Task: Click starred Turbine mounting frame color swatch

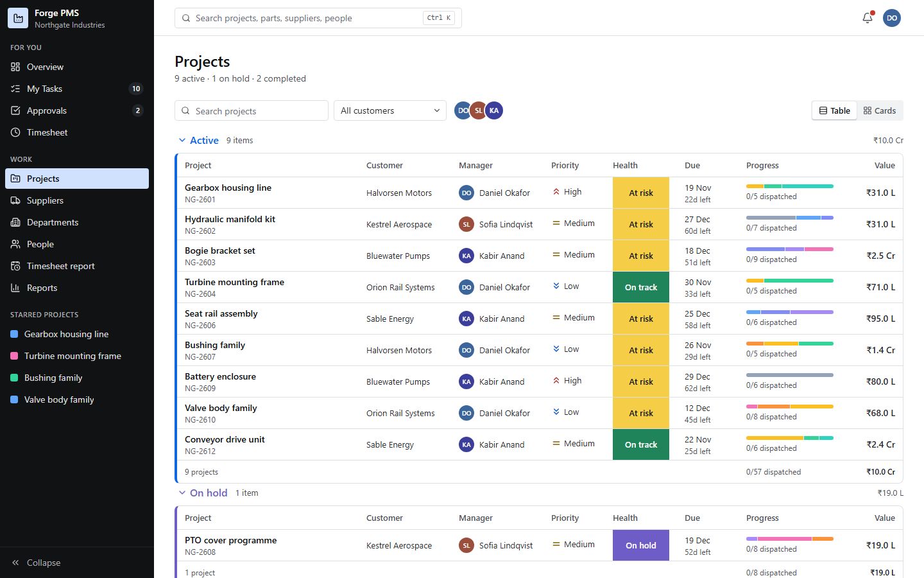Action: pos(14,356)
